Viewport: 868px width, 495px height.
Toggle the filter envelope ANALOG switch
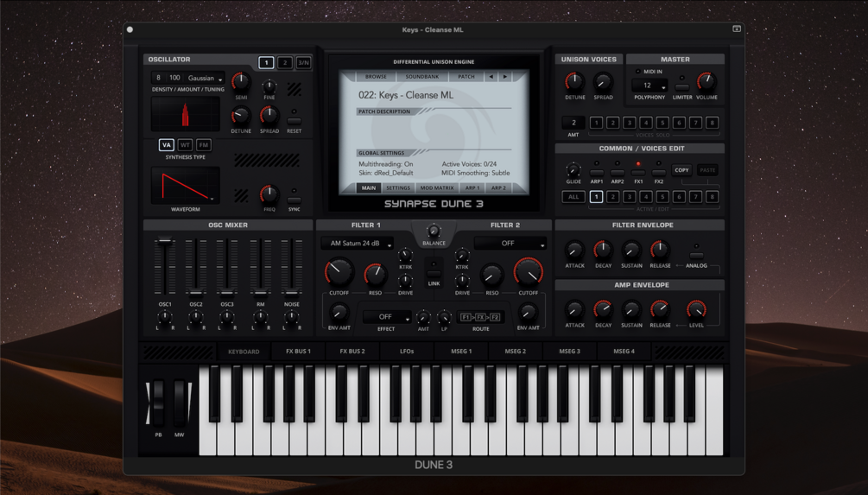coord(696,255)
